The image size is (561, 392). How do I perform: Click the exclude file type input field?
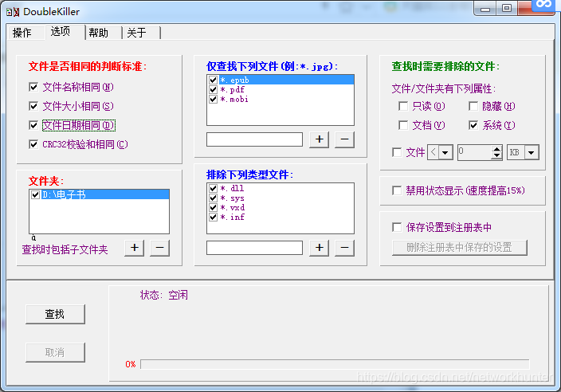254,248
